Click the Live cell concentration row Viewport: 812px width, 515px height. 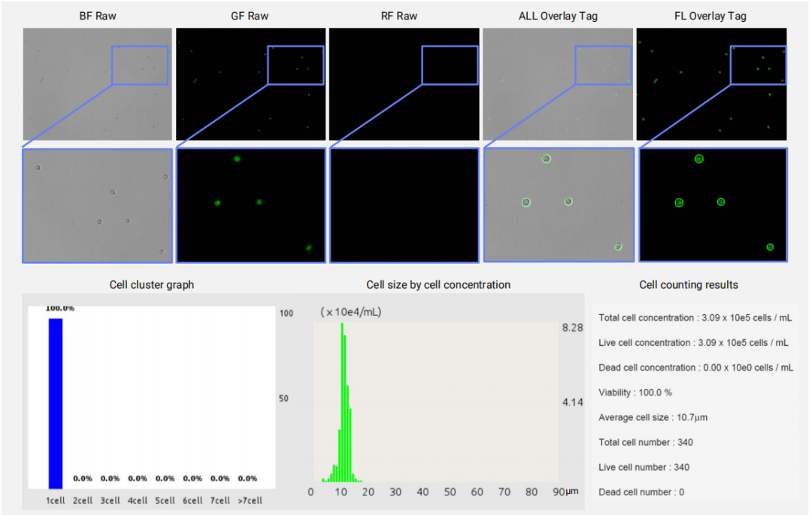pos(695,343)
